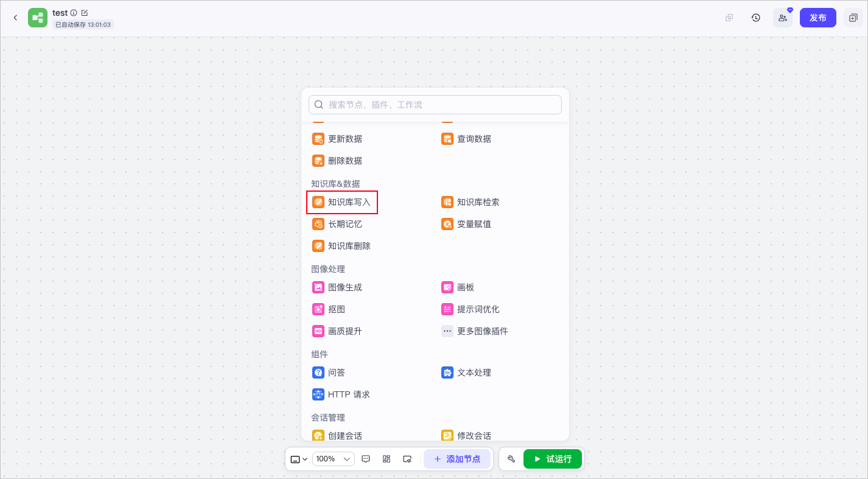Click the 图像处理 section heading
868x479 pixels.
coord(328,269)
